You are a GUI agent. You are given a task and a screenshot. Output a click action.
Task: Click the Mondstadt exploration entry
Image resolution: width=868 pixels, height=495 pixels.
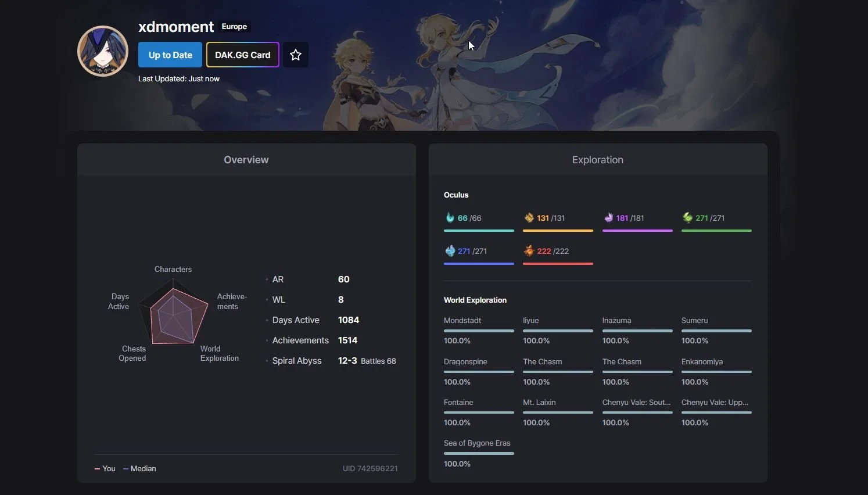(479, 331)
